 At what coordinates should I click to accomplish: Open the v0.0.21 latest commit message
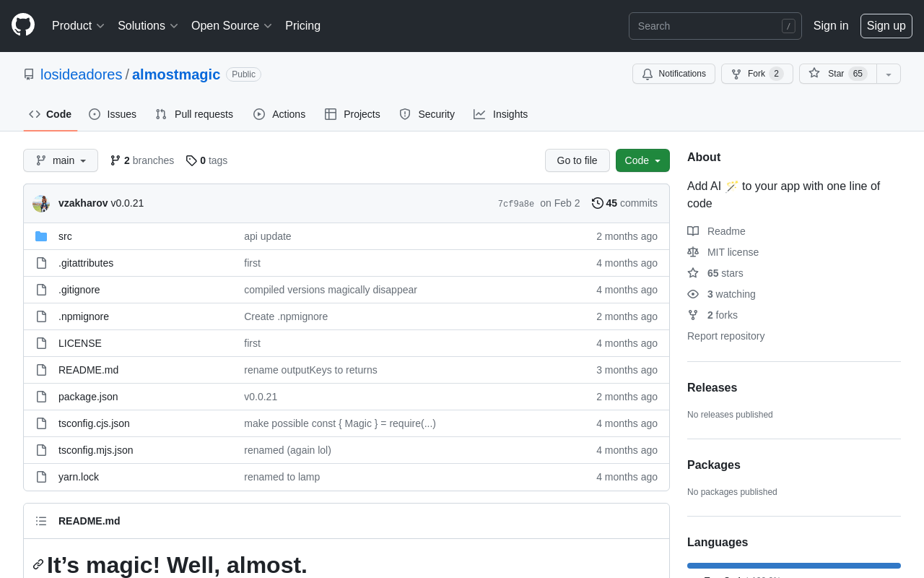click(127, 203)
